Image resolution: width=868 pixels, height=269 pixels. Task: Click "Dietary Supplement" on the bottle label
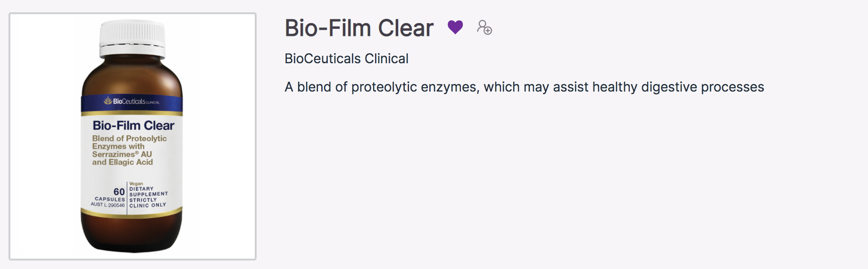point(148,192)
